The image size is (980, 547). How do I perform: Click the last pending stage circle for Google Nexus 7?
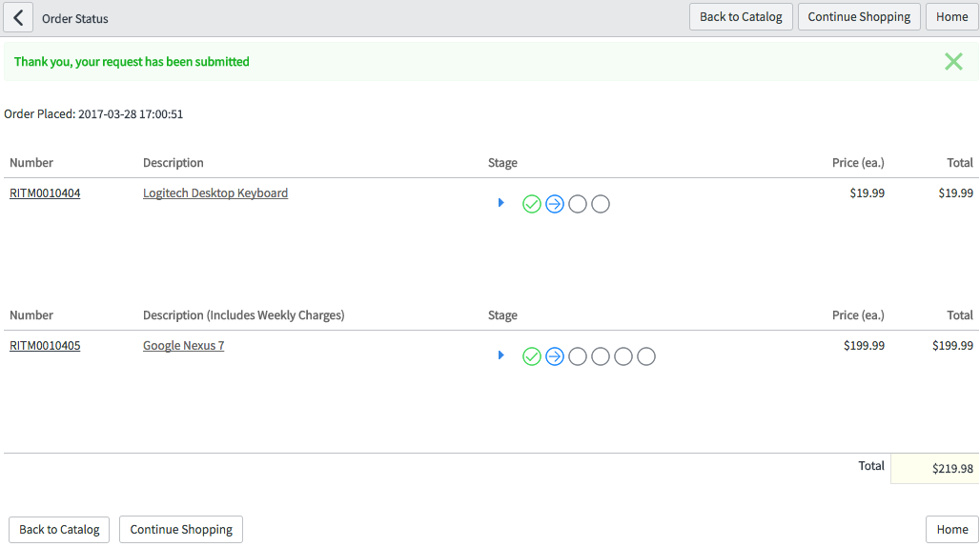pyautogui.click(x=646, y=356)
